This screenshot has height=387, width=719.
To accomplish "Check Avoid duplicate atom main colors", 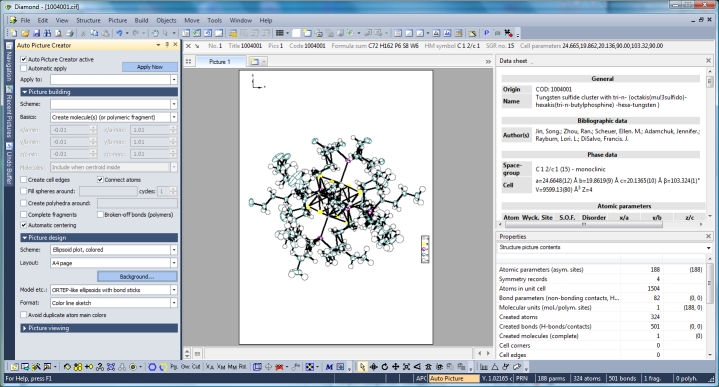I will [x=24, y=315].
